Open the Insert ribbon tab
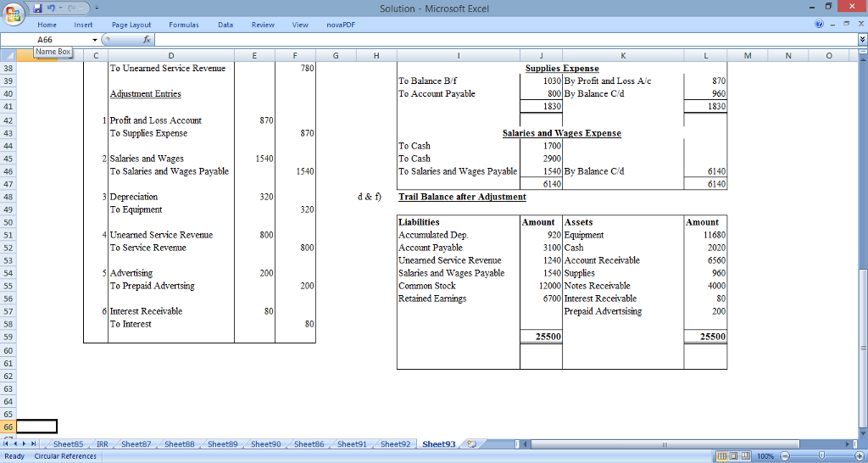Screen dimensions: 868x463 click(84, 25)
